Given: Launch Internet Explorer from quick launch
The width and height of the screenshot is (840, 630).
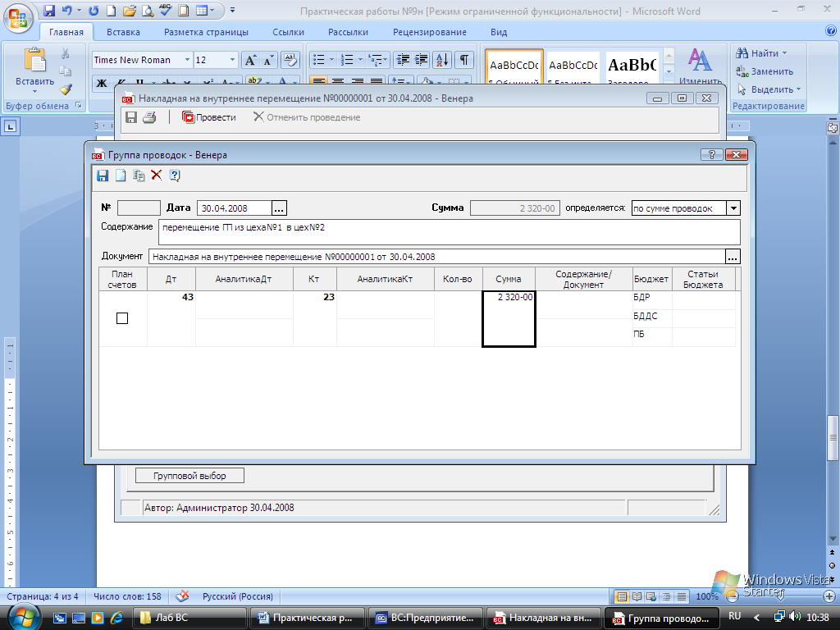Looking at the screenshot, I should [x=116, y=618].
